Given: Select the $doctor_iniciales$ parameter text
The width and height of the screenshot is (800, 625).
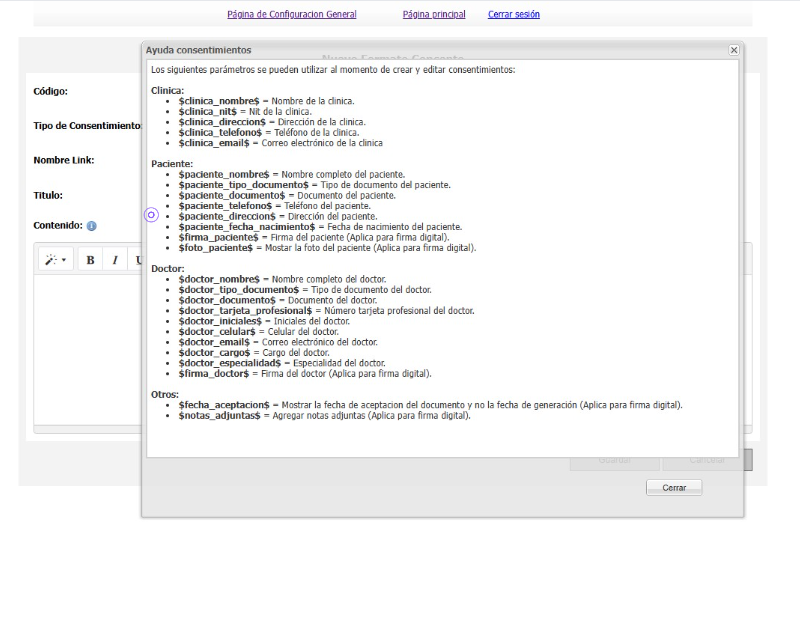Looking at the screenshot, I should [x=220, y=321].
